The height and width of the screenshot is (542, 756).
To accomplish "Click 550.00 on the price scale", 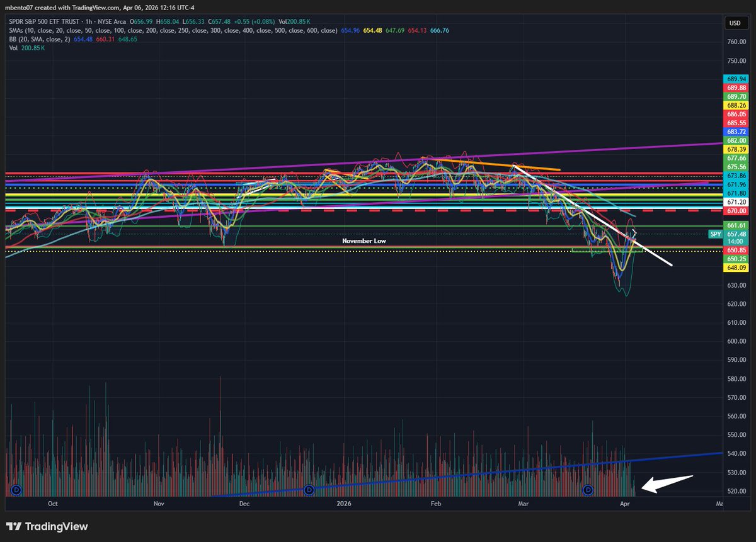I will 736,435.
